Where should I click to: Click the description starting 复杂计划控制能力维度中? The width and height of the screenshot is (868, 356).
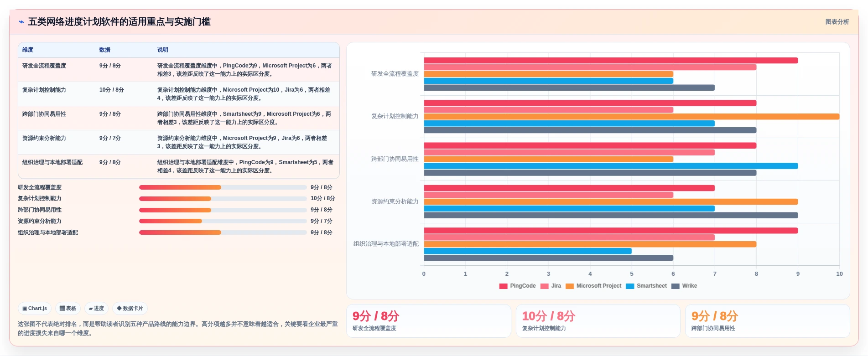[x=245, y=94]
